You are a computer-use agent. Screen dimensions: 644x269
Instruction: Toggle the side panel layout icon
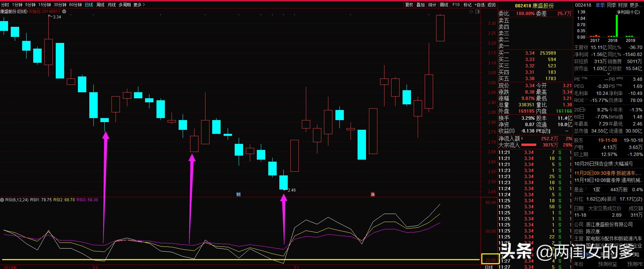point(477,12)
